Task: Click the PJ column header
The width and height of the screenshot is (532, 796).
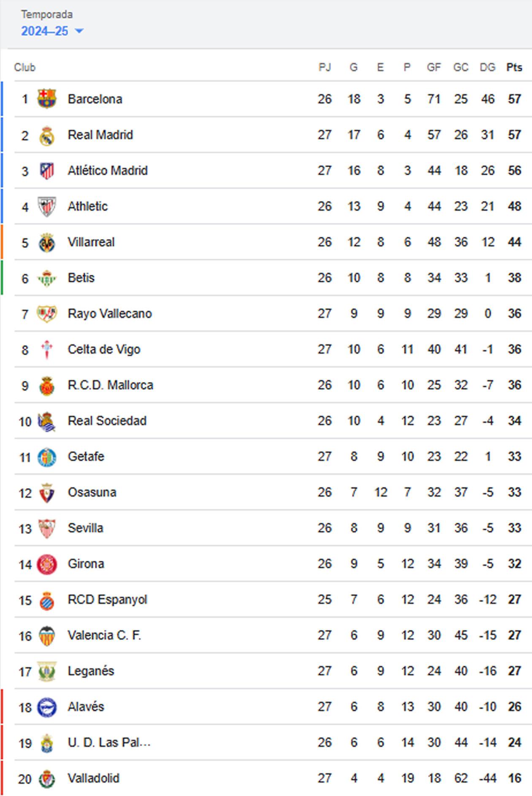Action: pyautogui.click(x=324, y=67)
